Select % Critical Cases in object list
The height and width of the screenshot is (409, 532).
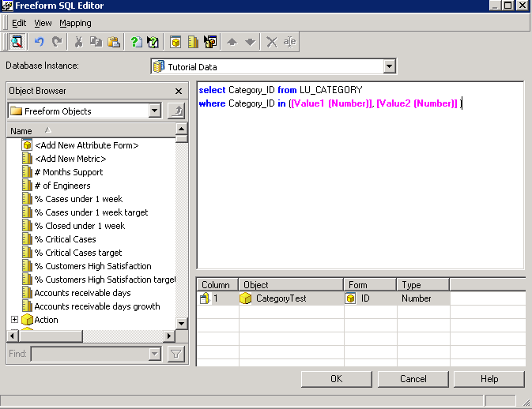[x=70, y=239]
